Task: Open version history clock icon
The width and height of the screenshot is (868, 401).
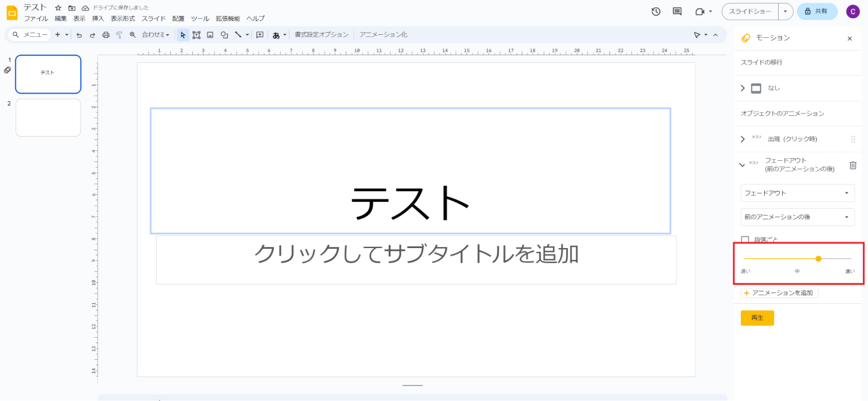Action: pyautogui.click(x=656, y=12)
